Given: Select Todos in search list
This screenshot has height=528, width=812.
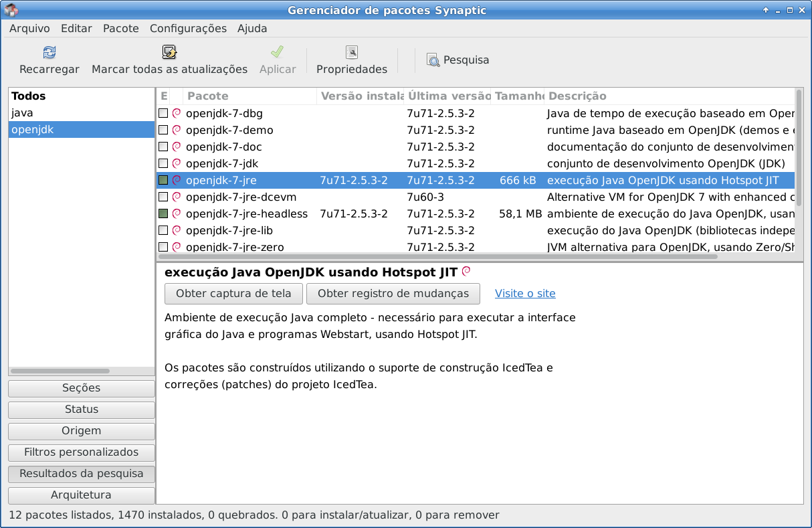Looking at the screenshot, I should (x=82, y=96).
